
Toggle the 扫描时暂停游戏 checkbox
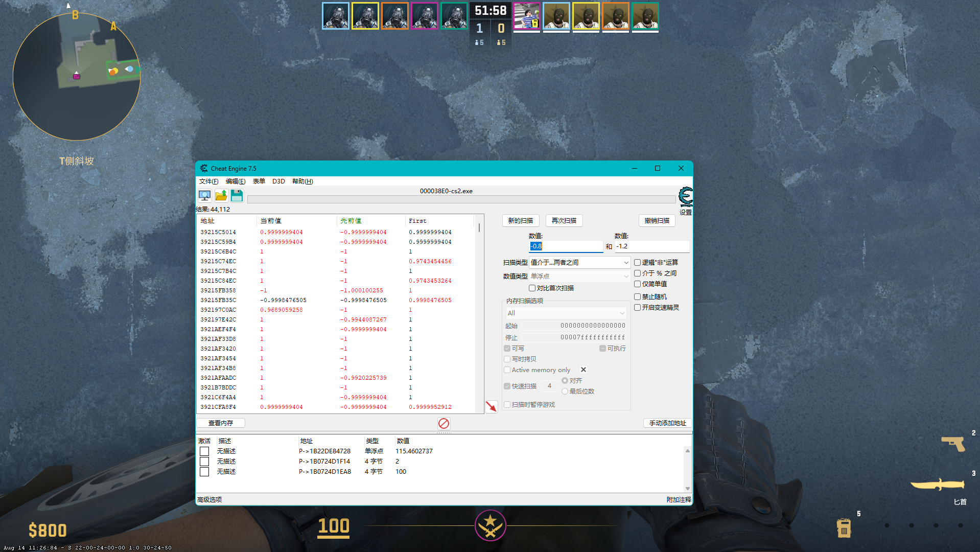pyautogui.click(x=507, y=404)
